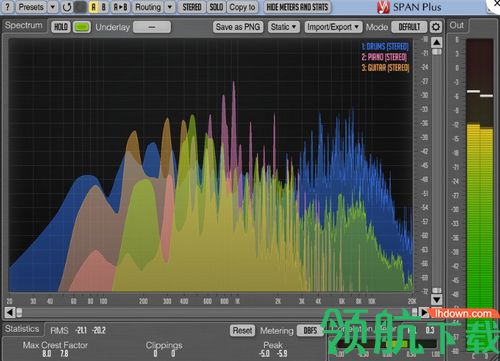500x361 pixels.
Task: Click the Peak label
Action: coord(273,345)
